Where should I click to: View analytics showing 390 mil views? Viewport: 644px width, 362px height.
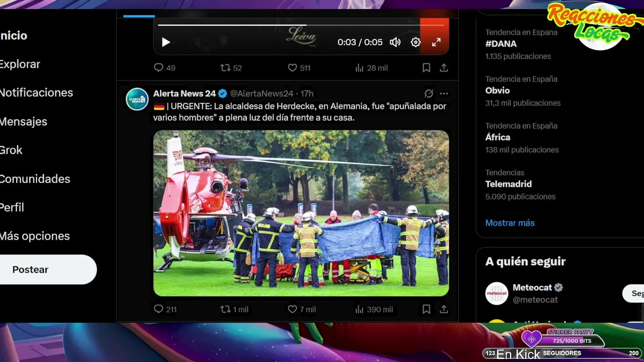point(374,309)
